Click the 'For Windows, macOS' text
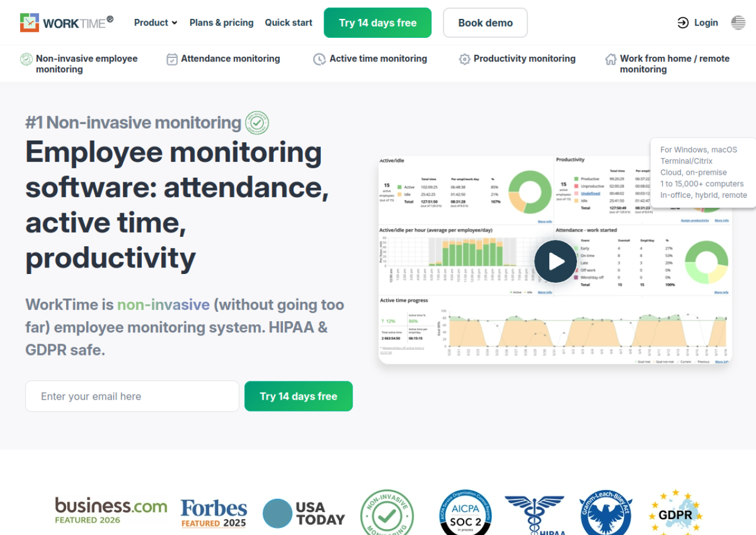Image resolution: width=756 pixels, height=535 pixels. tap(699, 150)
